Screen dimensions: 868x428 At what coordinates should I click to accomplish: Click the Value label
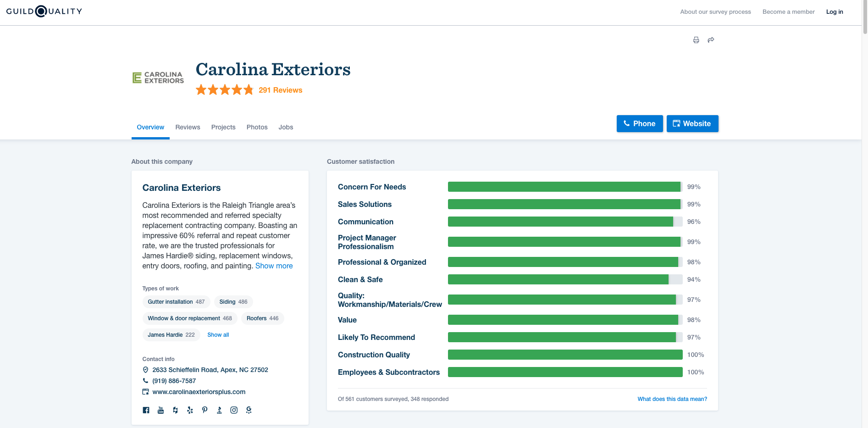tap(347, 320)
